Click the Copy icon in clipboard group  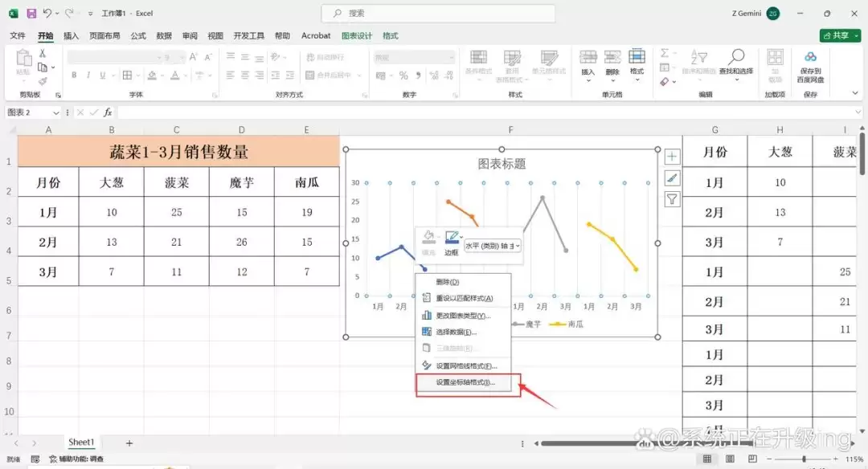[42, 67]
